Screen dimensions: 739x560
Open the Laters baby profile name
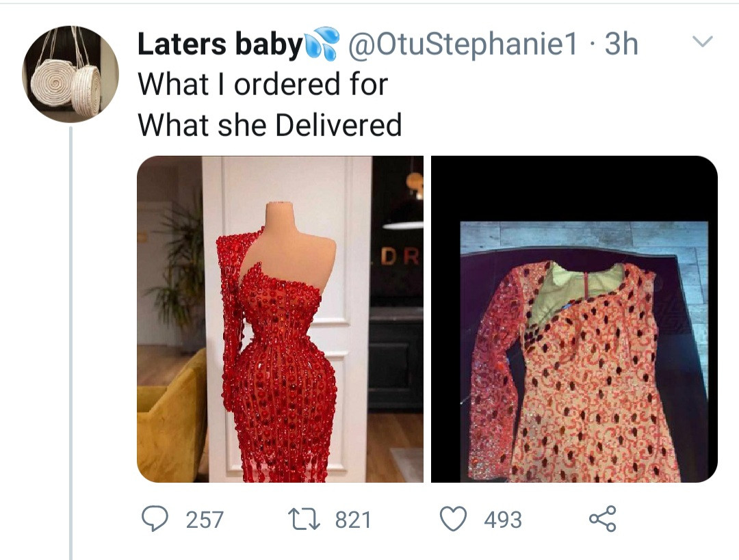220,45
